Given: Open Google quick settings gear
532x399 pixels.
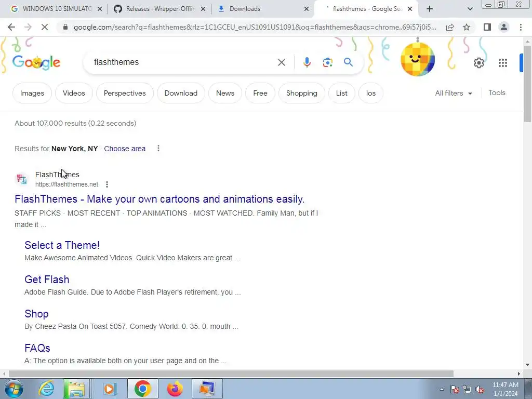Looking at the screenshot, I should [x=478, y=63].
